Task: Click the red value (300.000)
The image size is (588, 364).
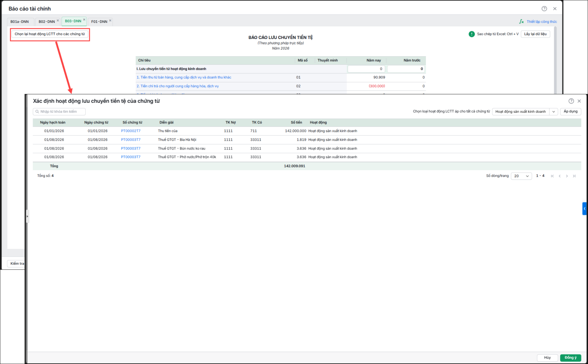Action: point(377,86)
